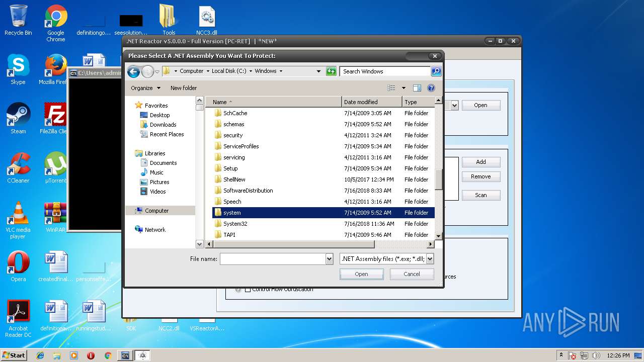Viewport: 644px width, 362px height.
Task: Click the file list horizontal scrollbar
Action: click(x=294, y=244)
